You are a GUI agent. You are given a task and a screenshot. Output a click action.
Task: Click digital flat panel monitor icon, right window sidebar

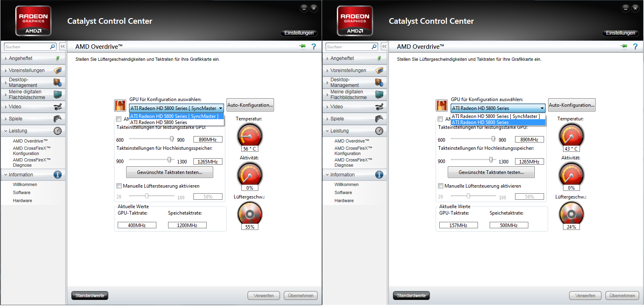click(x=379, y=95)
